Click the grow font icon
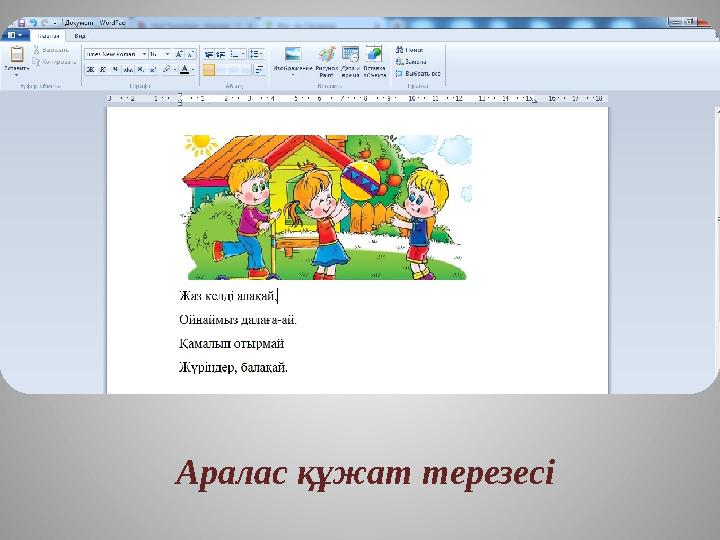The width and height of the screenshot is (720, 540). point(180,54)
